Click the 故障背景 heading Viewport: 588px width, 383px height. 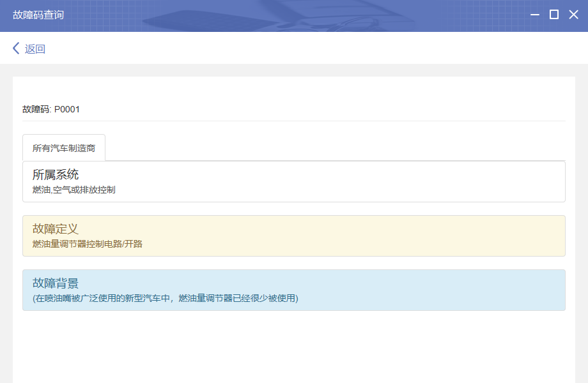click(56, 283)
